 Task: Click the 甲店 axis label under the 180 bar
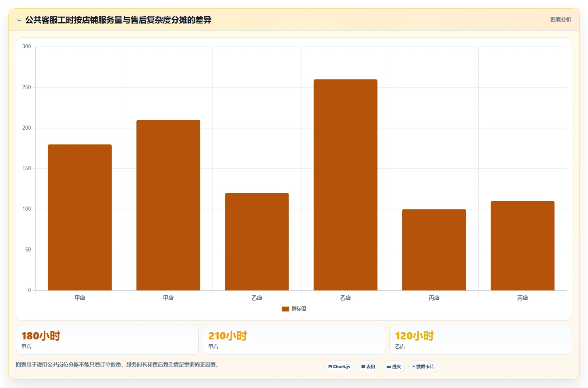pos(80,298)
